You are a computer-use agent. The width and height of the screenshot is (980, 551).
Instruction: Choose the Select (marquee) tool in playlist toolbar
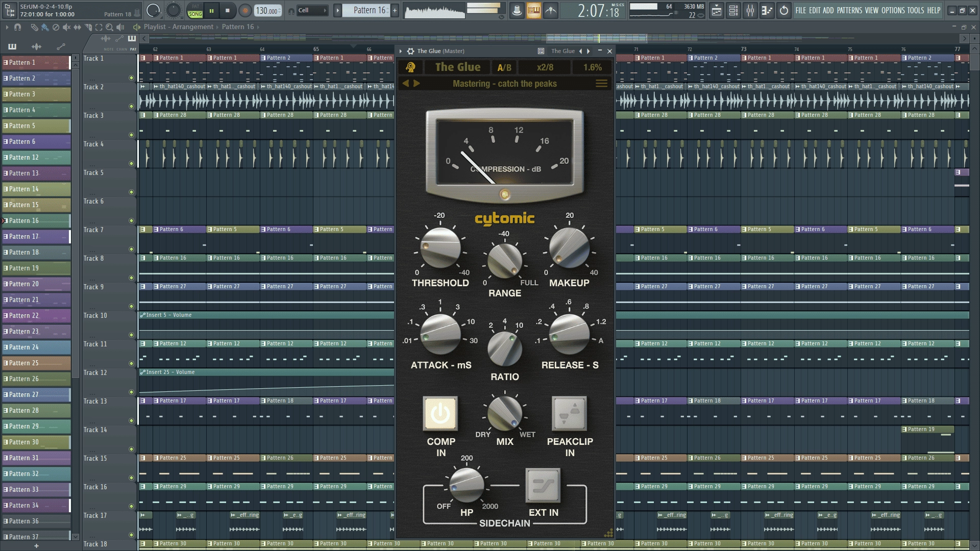tap(99, 27)
